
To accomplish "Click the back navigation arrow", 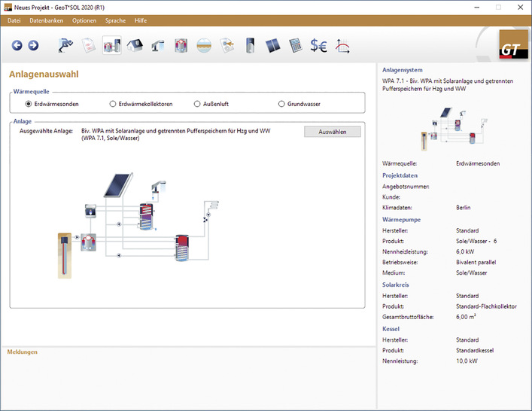I will pyautogui.click(x=17, y=46).
